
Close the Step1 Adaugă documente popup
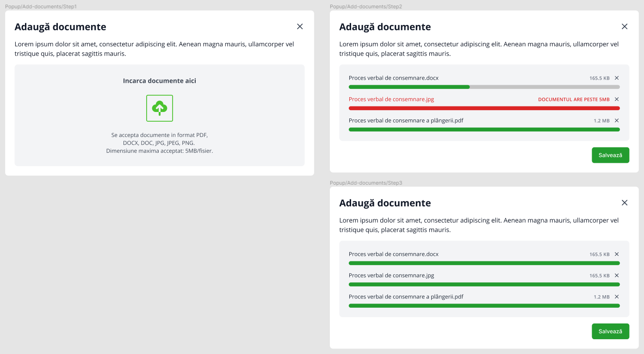pos(300,26)
